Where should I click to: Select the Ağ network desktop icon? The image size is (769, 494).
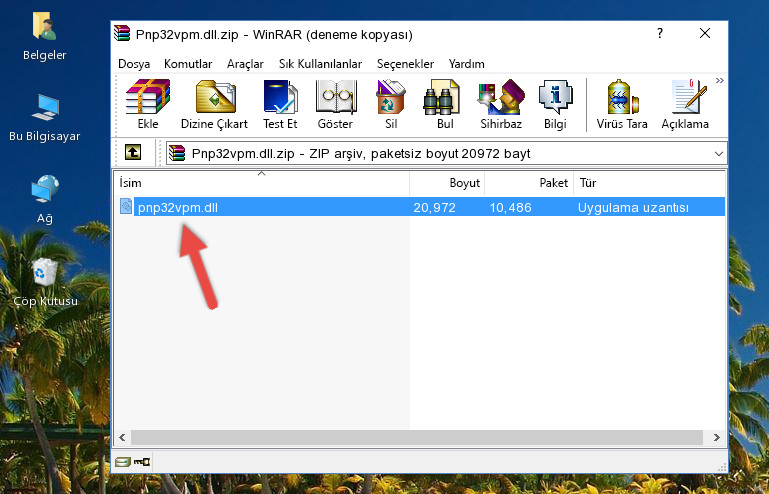(44, 199)
